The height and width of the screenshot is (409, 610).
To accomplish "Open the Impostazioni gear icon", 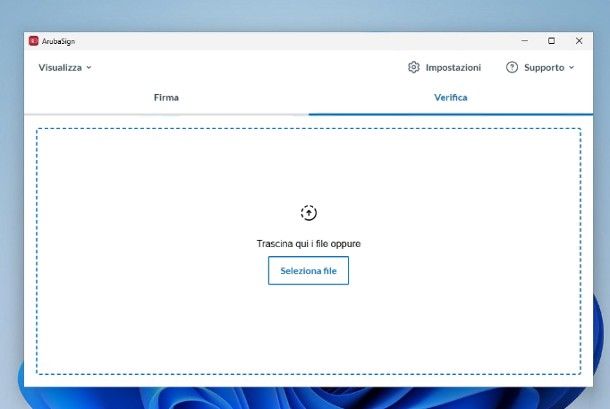I will coord(414,67).
